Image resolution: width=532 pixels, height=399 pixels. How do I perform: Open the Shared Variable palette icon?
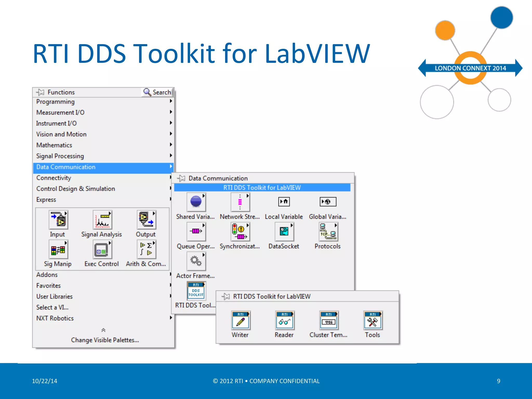(x=196, y=202)
